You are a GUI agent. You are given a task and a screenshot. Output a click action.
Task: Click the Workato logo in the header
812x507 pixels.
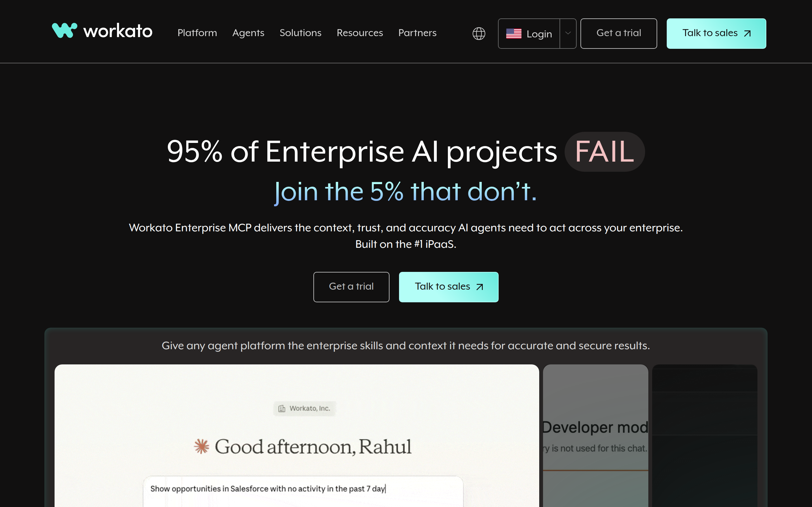102,31
